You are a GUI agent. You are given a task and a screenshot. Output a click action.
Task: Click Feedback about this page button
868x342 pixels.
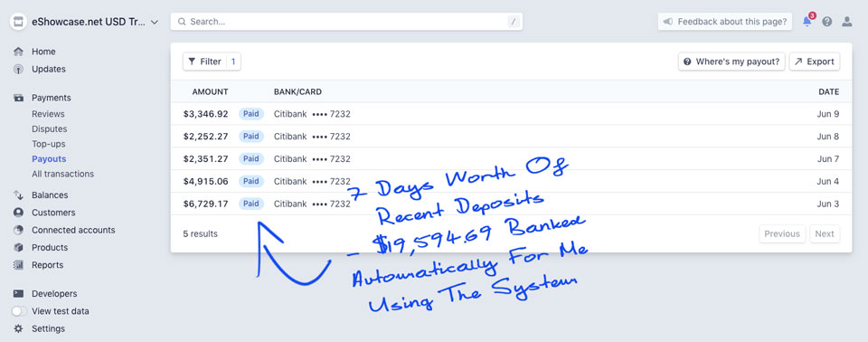tap(725, 22)
